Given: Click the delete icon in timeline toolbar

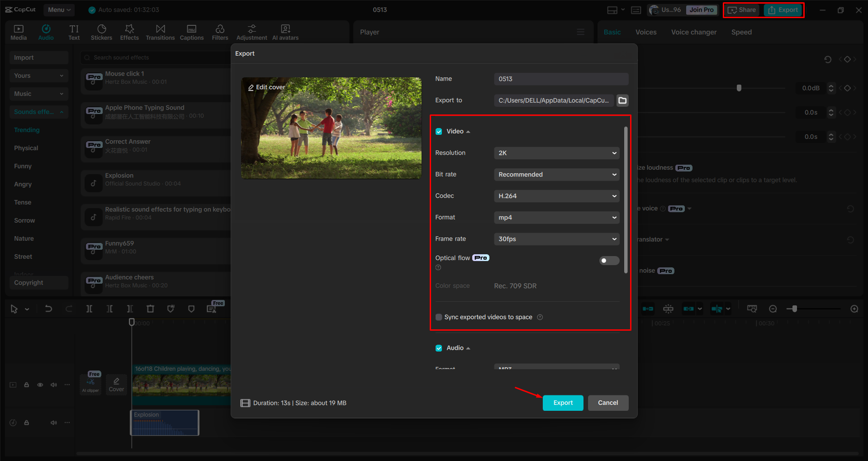Looking at the screenshot, I should pyautogui.click(x=150, y=309).
